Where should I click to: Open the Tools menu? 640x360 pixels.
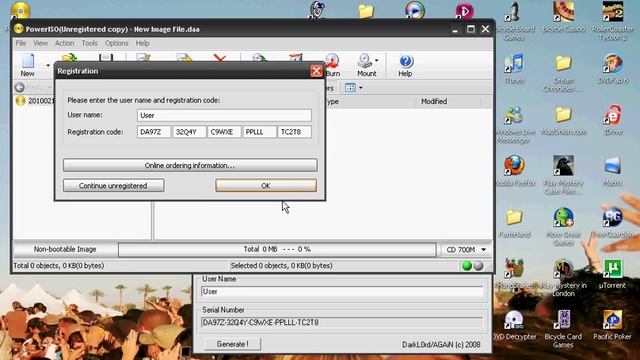pyautogui.click(x=89, y=43)
